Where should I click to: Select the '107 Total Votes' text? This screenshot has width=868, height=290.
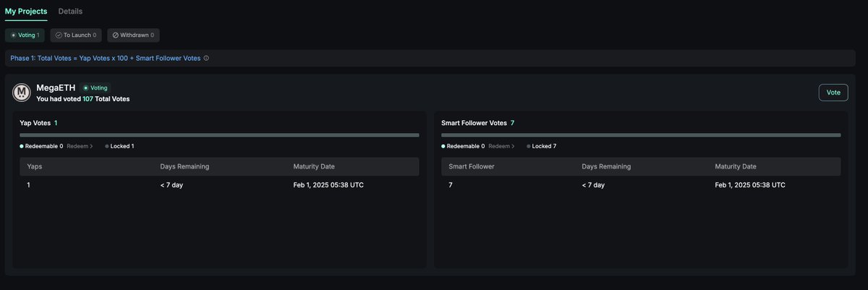(106, 98)
